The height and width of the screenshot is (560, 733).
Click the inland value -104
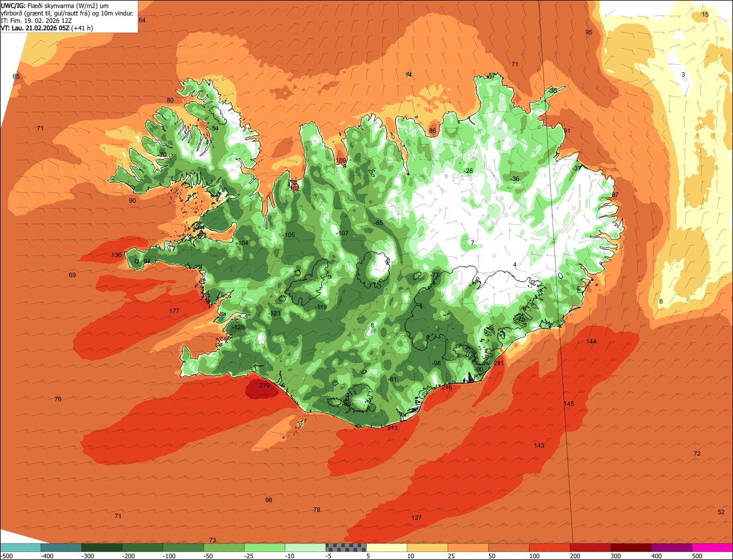[x=242, y=243]
